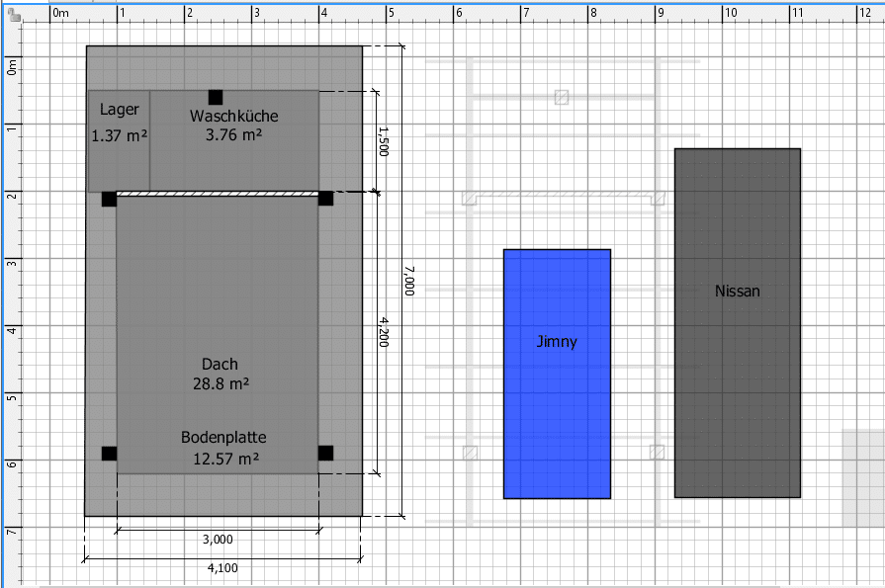Click the faded pillar at top of ghost level
The image size is (885, 588).
coord(561,97)
